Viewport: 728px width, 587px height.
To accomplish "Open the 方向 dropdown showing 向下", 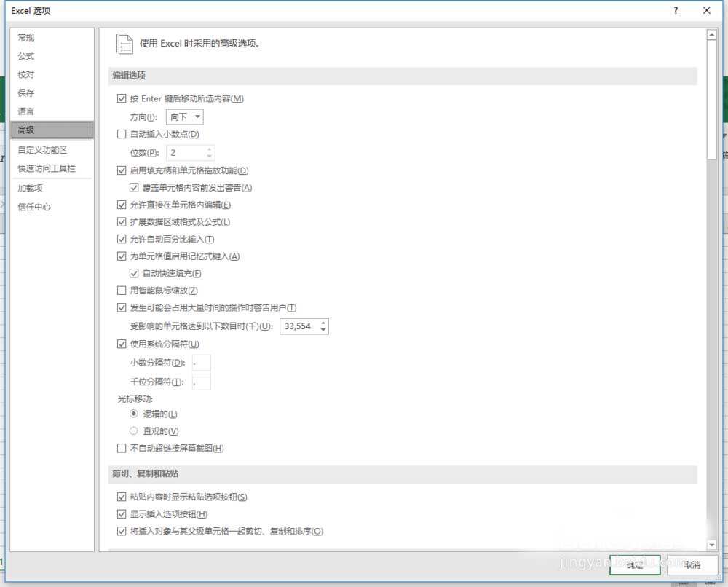I will coord(185,117).
